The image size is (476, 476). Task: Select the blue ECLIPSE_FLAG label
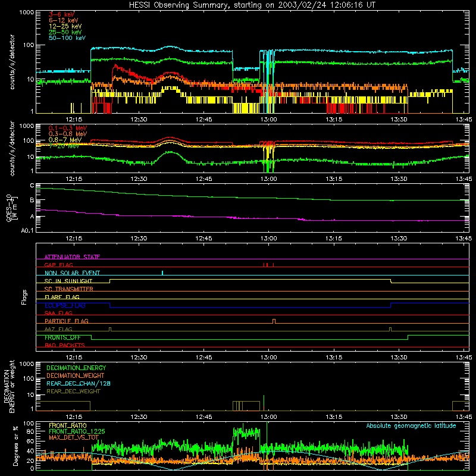pyautogui.click(x=65, y=305)
